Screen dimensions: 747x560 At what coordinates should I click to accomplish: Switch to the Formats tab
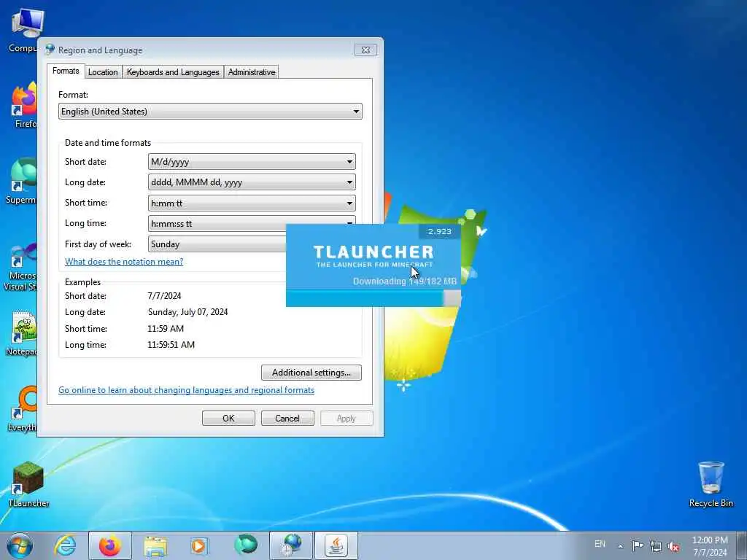(x=66, y=71)
